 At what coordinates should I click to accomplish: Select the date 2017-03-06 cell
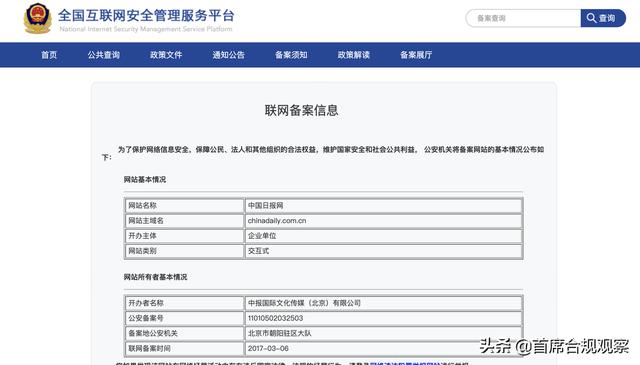383,348
